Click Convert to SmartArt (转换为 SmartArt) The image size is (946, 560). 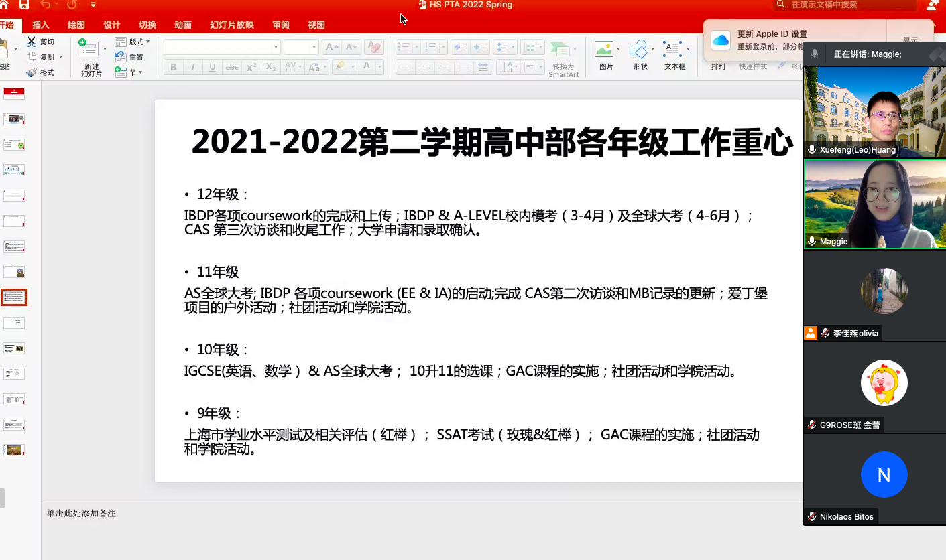coord(563,59)
